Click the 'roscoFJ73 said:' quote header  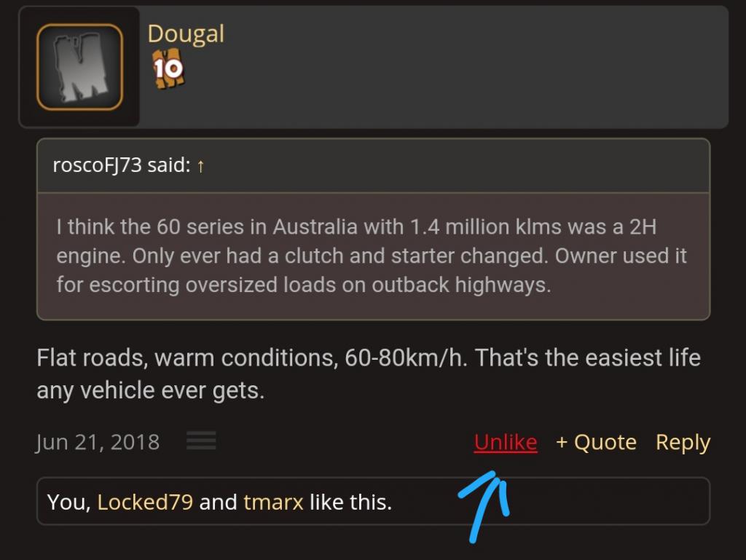pyautogui.click(x=374, y=165)
